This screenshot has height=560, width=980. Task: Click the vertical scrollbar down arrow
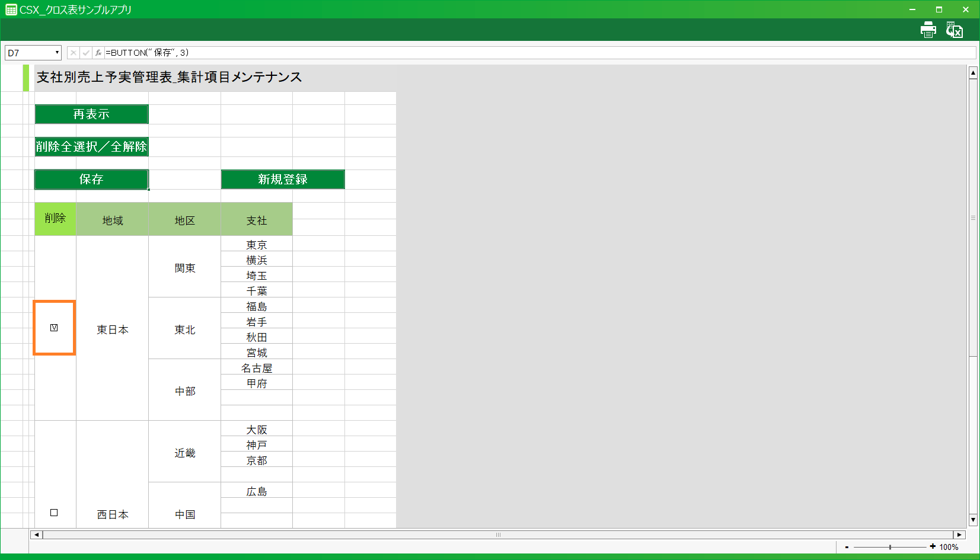click(973, 520)
